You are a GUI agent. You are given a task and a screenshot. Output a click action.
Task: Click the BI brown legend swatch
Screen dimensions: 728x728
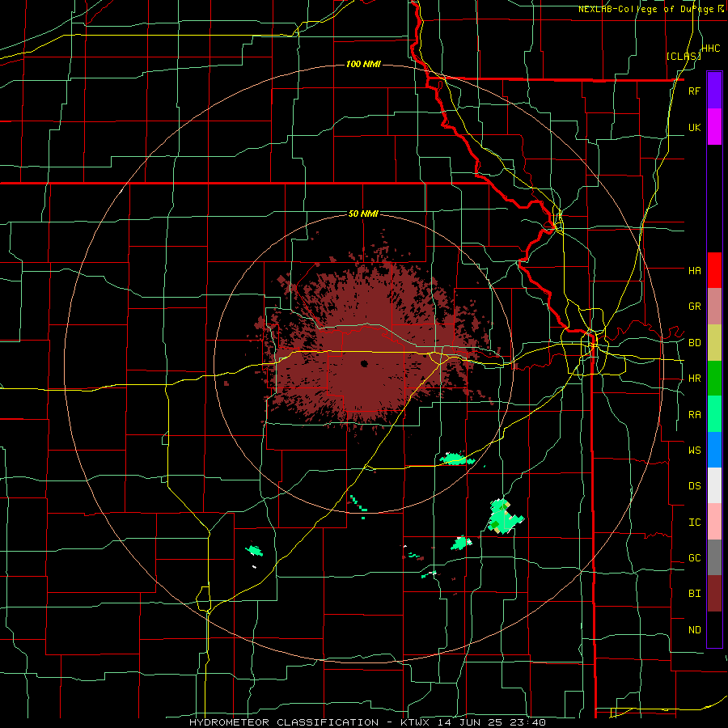pyautogui.click(x=714, y=594)
